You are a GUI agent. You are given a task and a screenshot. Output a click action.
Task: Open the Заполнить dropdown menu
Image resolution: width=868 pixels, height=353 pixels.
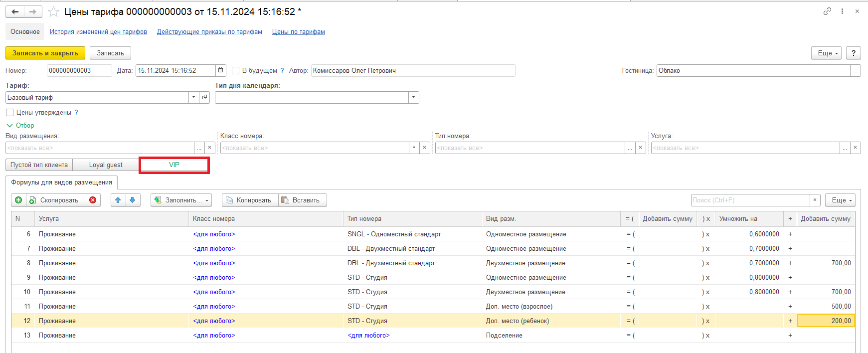181,200
